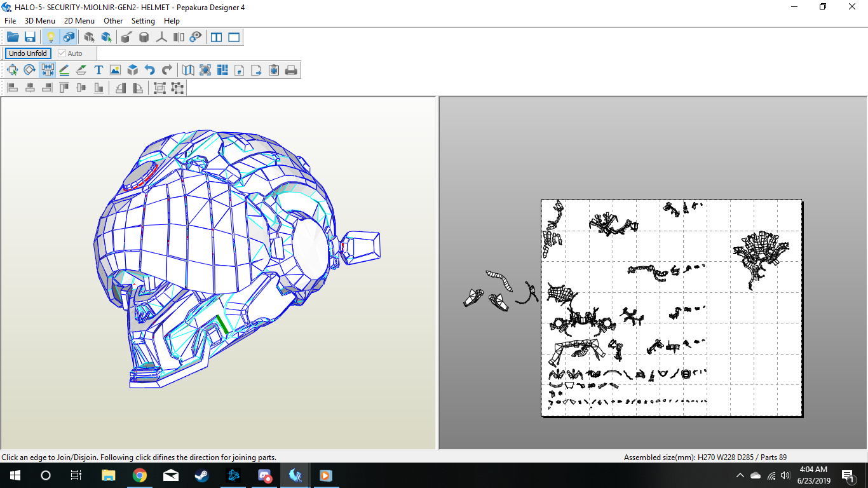Select the blue cube with cursor tool
This screenshot has width=868, height=488.
107,37
